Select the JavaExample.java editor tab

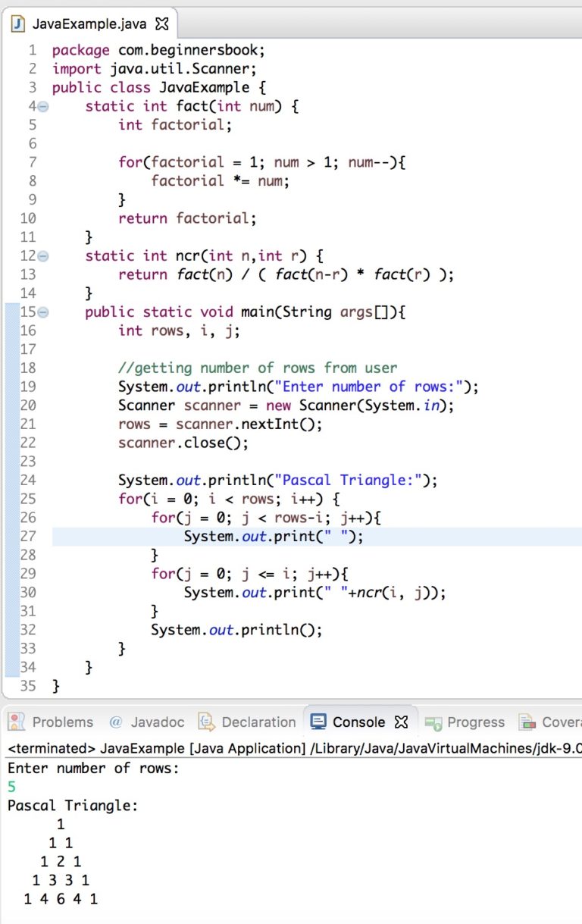tap(89, 23)
